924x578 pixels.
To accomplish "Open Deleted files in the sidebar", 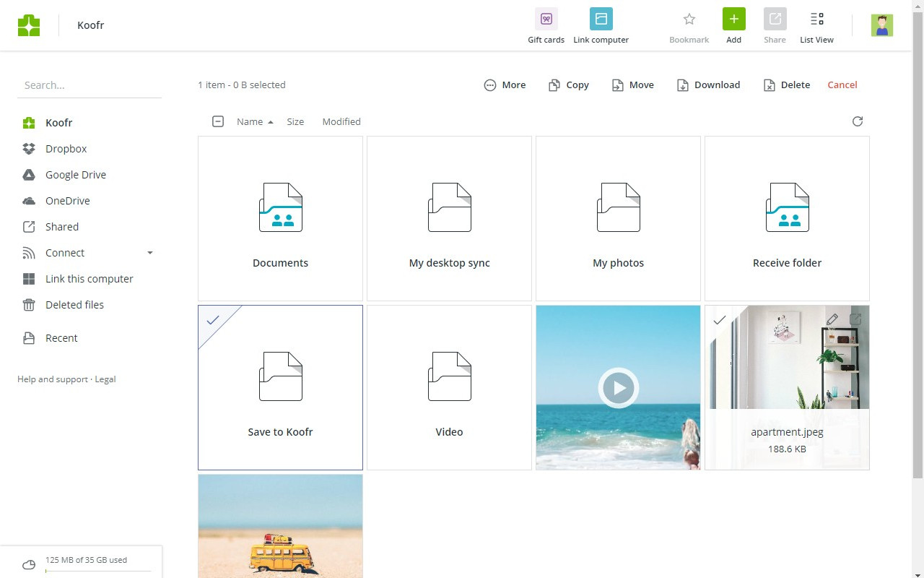I will 74,304.
